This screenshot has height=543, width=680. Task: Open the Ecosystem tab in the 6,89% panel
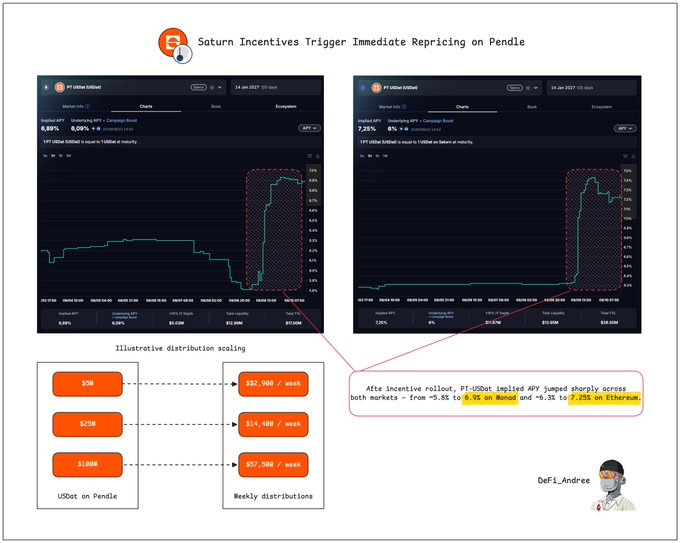[286, 106]
